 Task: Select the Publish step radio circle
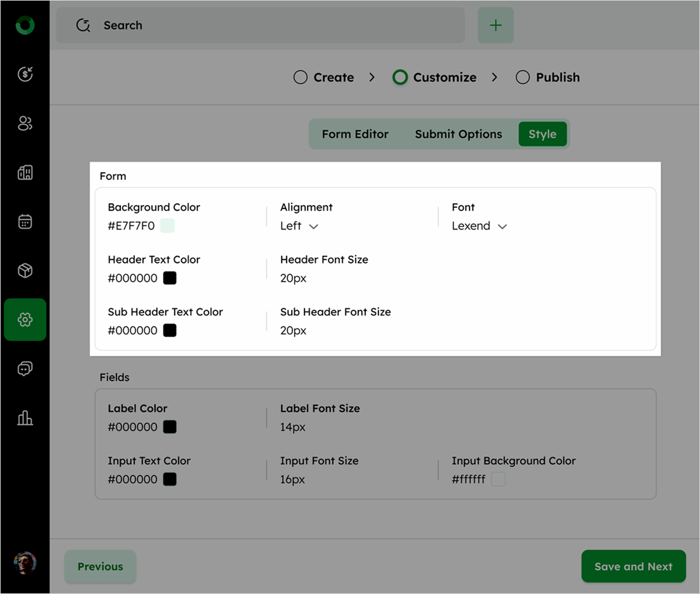point(522,77)
